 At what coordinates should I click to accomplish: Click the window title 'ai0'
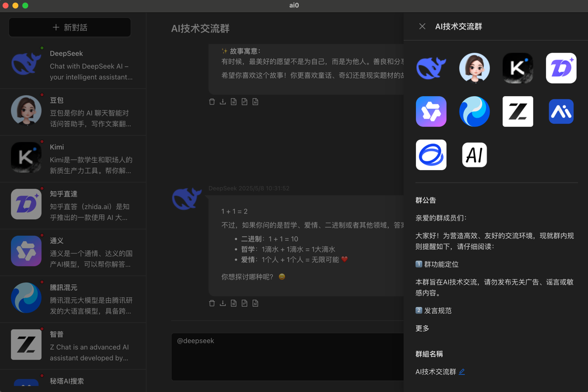pyautogui.click(x=294, y=5)
